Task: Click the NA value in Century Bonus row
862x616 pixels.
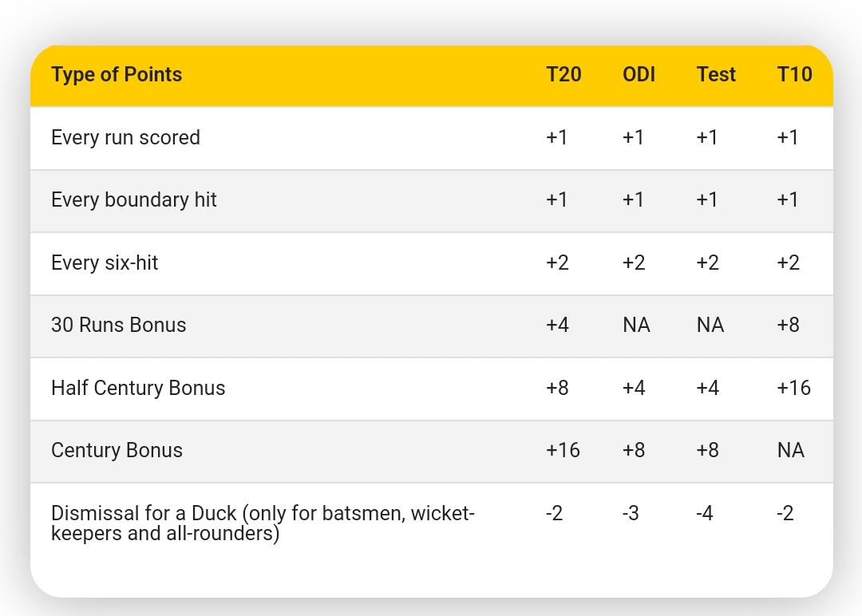Action: pos(790,451)
